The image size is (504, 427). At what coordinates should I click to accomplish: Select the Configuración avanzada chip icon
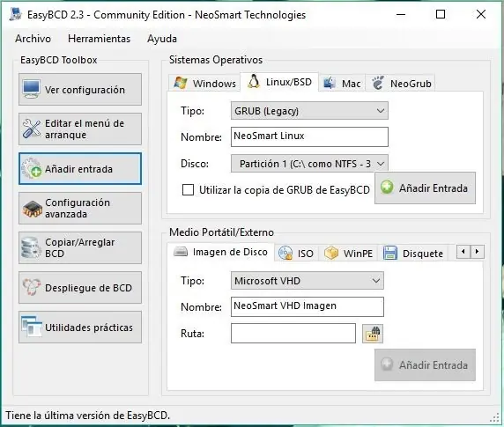coord(32,208)
